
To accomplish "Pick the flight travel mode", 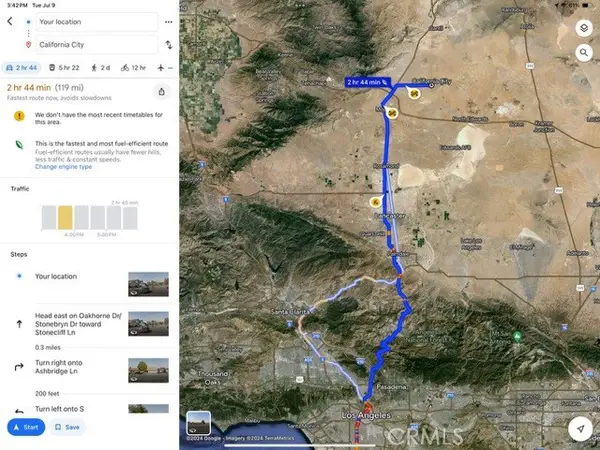I will [165, 68].
